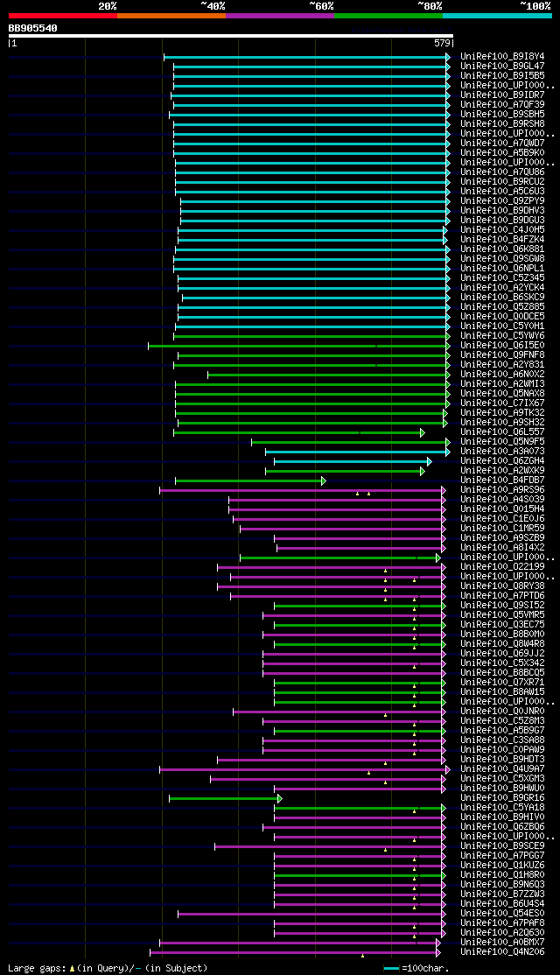Select the UniRef100_B9SBH5 label

502,115
